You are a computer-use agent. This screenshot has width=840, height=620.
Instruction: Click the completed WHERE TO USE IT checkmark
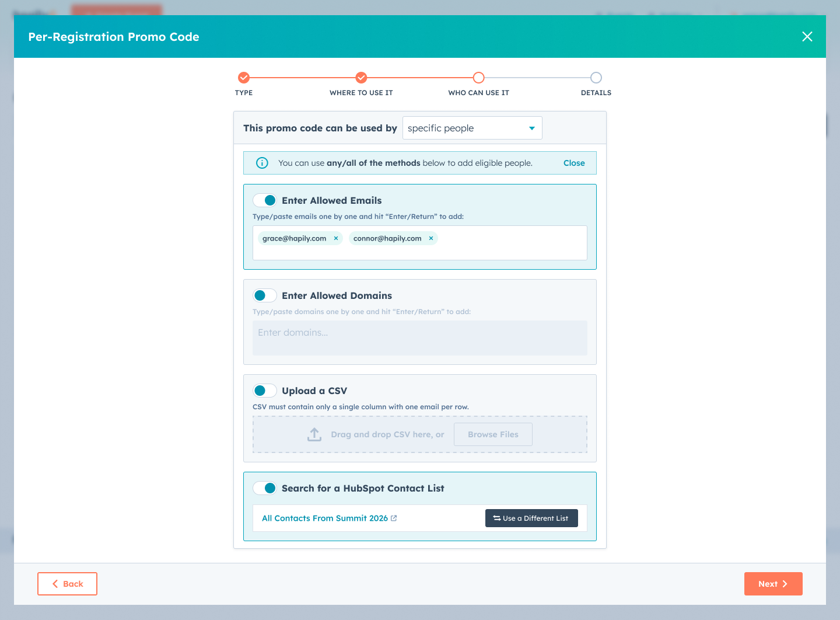[362, 78]
